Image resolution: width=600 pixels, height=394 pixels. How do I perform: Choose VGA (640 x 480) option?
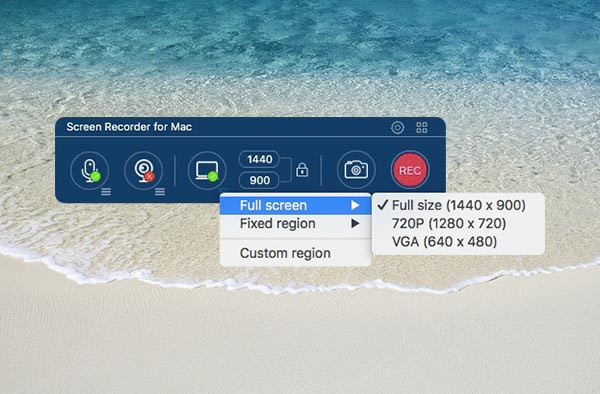(458, 241)
